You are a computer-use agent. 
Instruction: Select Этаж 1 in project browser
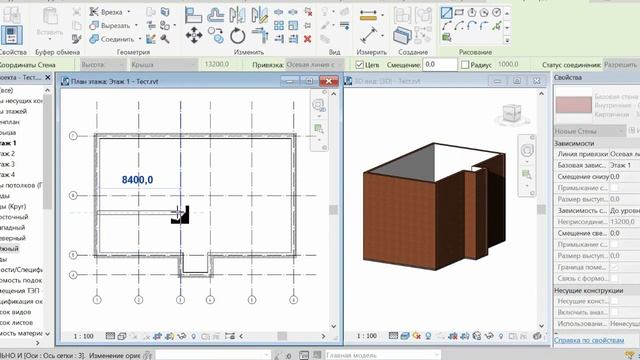8,143
